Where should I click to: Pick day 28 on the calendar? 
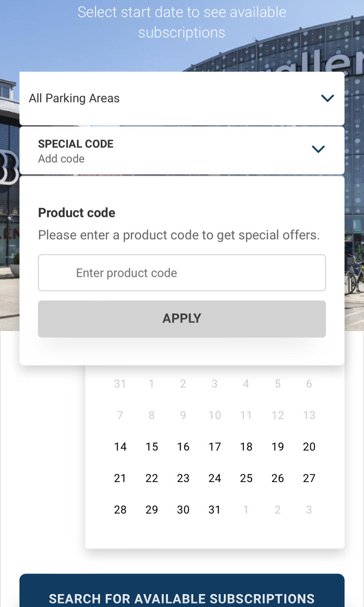[120, 510]
